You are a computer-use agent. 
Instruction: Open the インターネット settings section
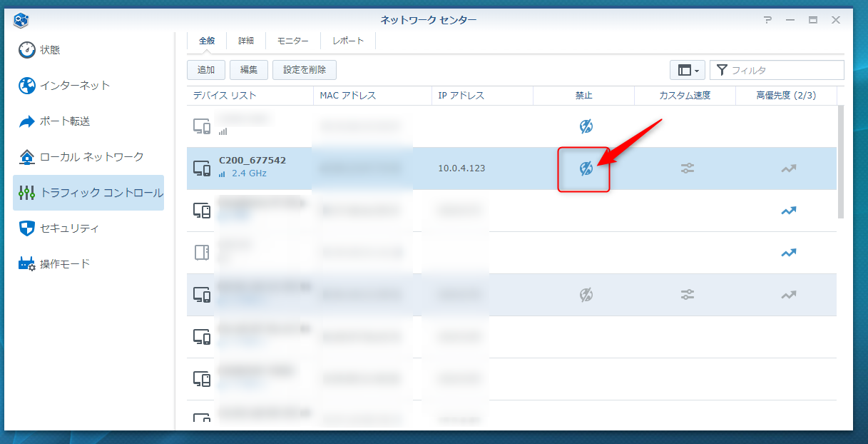click(x=74, y=86)
